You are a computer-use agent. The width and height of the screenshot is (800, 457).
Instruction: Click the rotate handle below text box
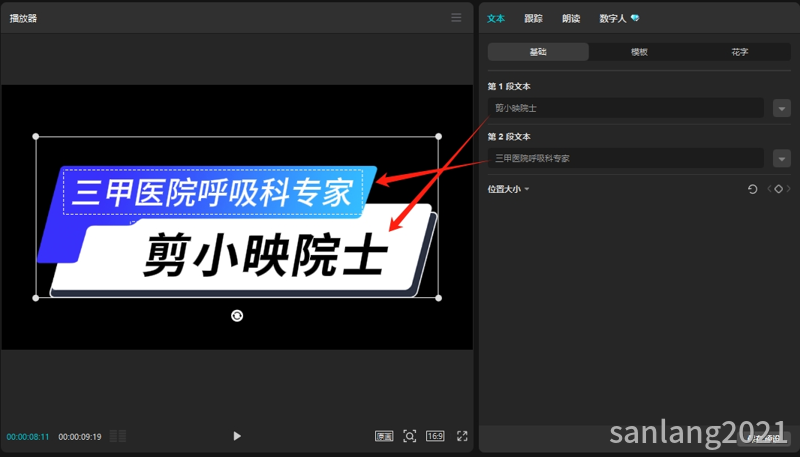tap(237, 316)
